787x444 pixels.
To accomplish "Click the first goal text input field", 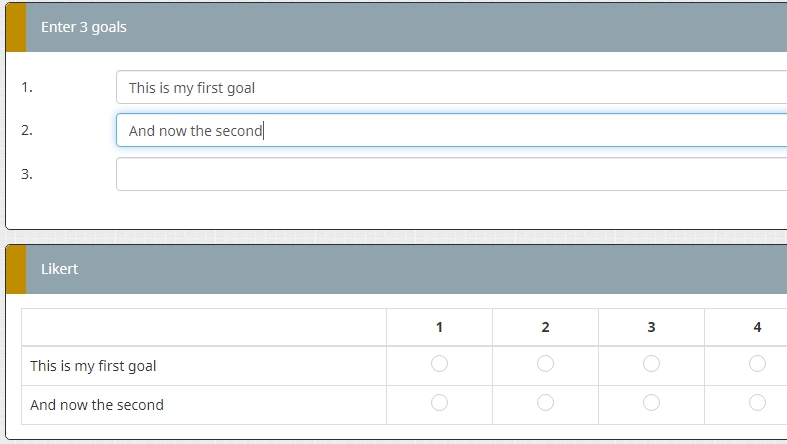I will [x=450, y=87].
